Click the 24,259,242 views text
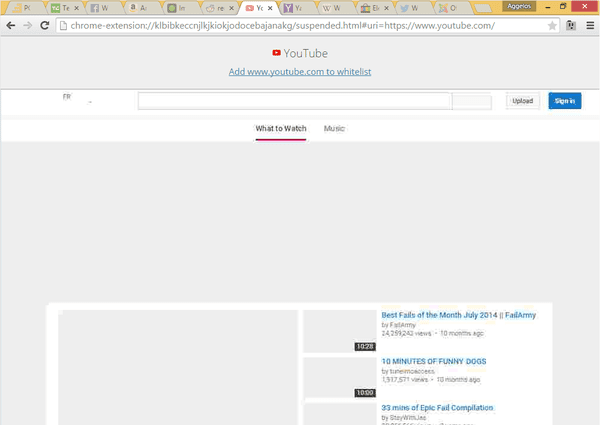The width and height of the screenshot is (600, 425). tap(406, 334)
